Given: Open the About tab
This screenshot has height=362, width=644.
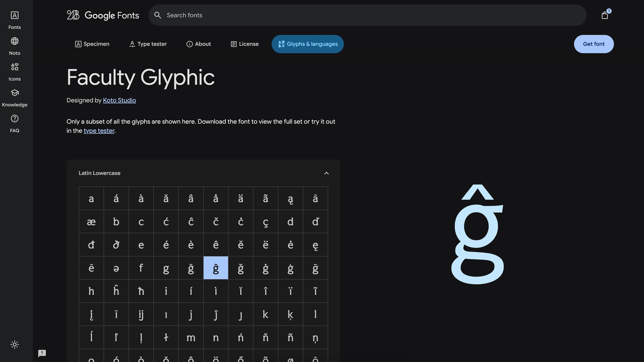Looking at the screenshot, I should [199, 44].
